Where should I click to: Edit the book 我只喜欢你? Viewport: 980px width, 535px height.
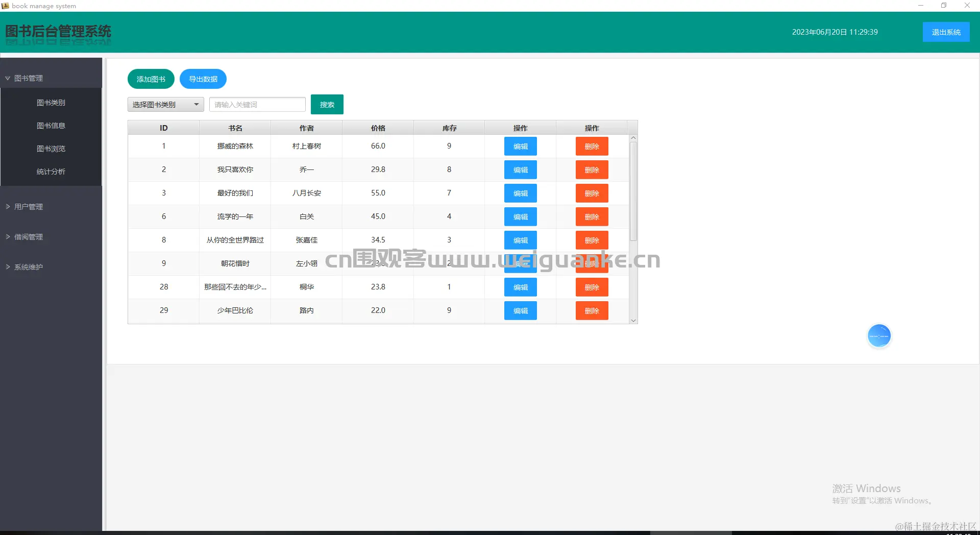[x=521, y=170]
